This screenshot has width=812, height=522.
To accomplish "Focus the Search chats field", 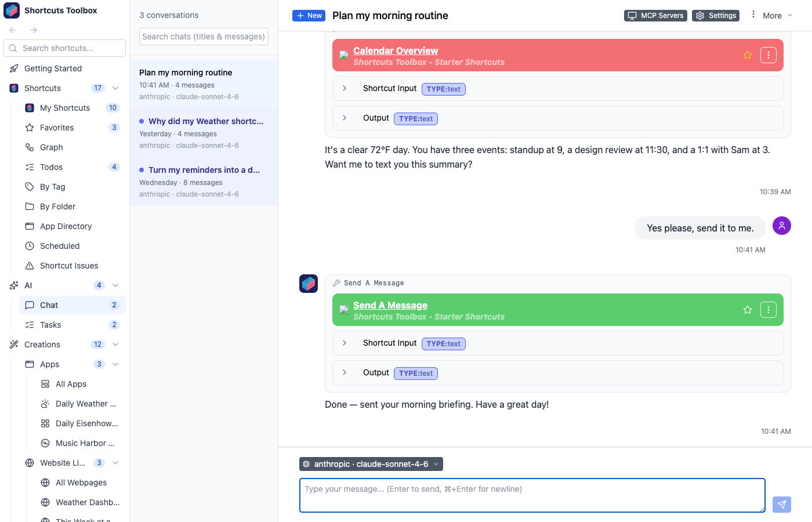I will click(x=204, y=37).
